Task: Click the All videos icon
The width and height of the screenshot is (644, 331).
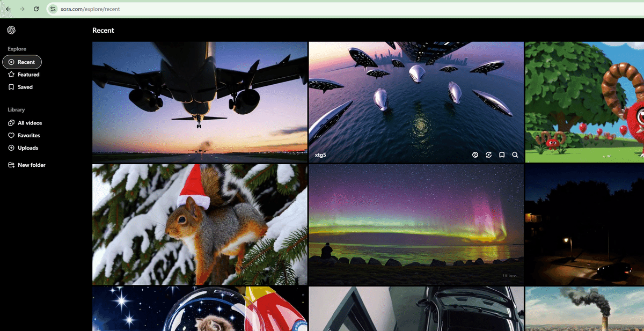Action: pyautogui.click(x=11, y=123)
